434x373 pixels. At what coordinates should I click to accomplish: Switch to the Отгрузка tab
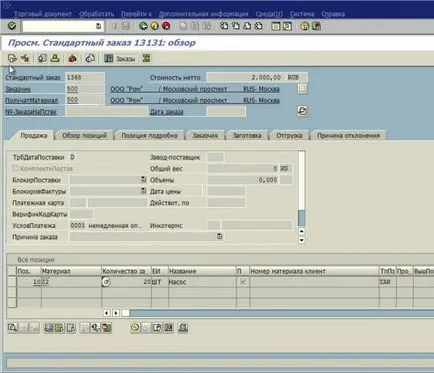(289, 135)
